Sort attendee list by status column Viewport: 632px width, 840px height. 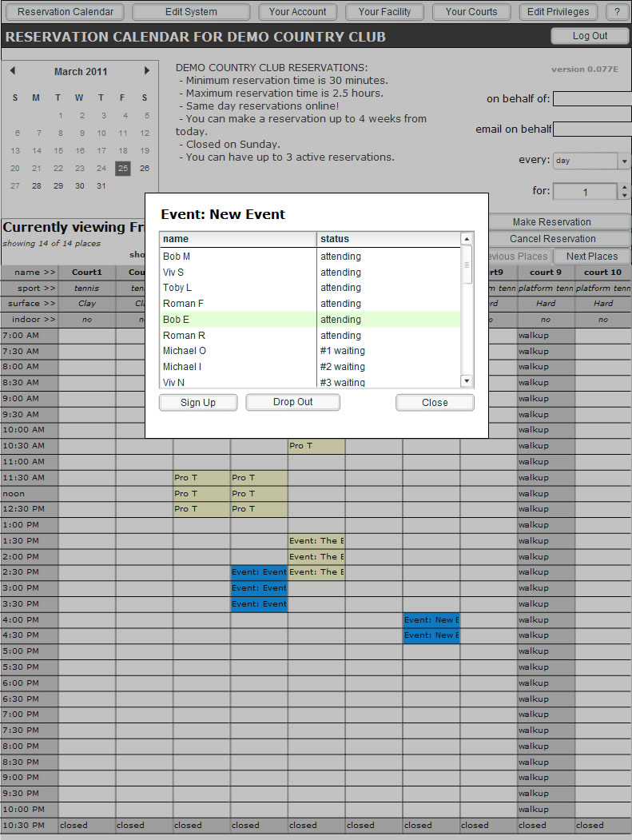pyautogui.click(x=388, y=239)
